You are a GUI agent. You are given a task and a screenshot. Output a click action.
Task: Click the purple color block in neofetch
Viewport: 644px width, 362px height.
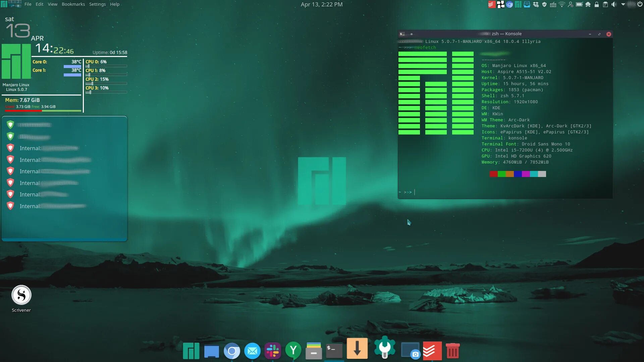[x=526, y=174]
